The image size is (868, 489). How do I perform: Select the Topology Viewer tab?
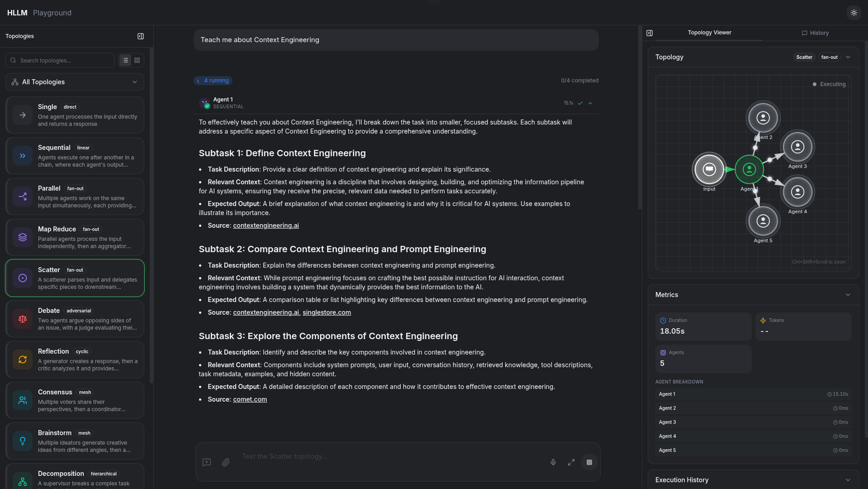(709, 33)
